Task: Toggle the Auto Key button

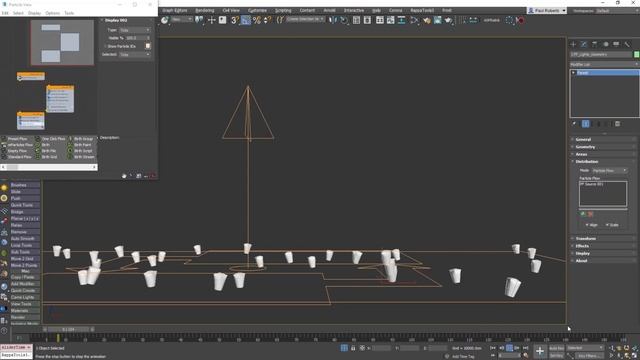Action: coord(556,348)
